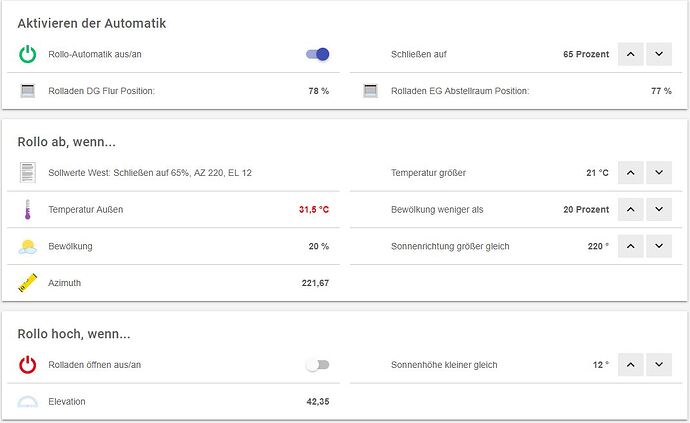Lower Bewölkung weniger als with down arrow
Screen dimensions: 690x423
[659, 210]
